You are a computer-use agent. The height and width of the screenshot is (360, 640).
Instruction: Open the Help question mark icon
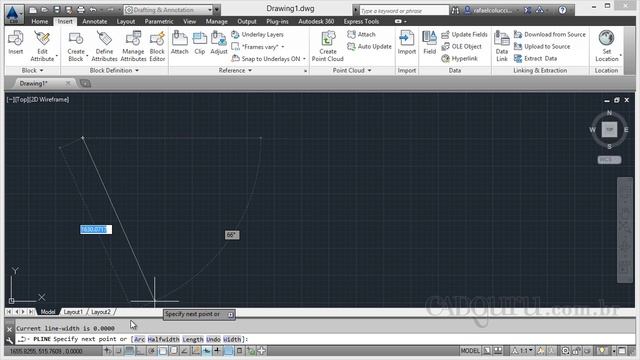(x=562, y=10)
